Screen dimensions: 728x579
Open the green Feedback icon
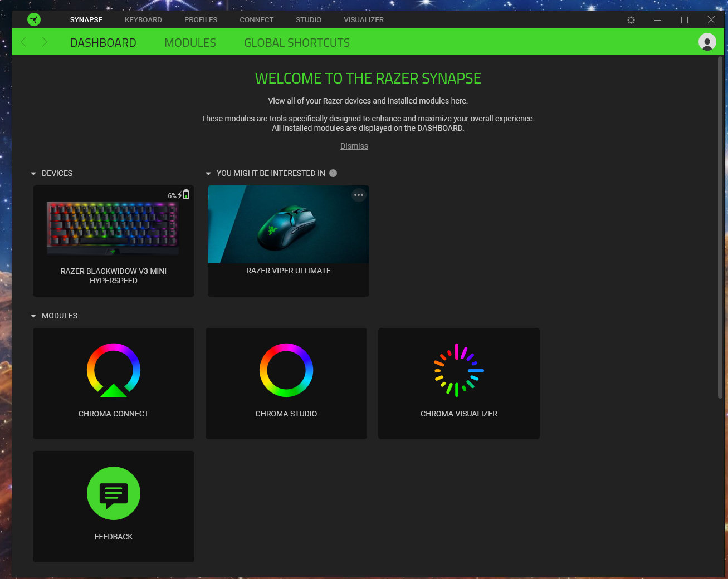(114, 493)
